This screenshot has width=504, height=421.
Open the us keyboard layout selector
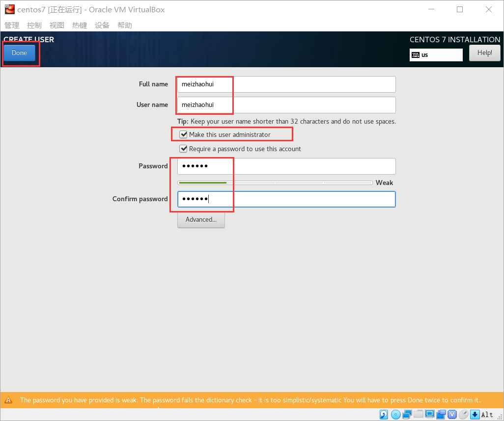click(x=436, y=55)
